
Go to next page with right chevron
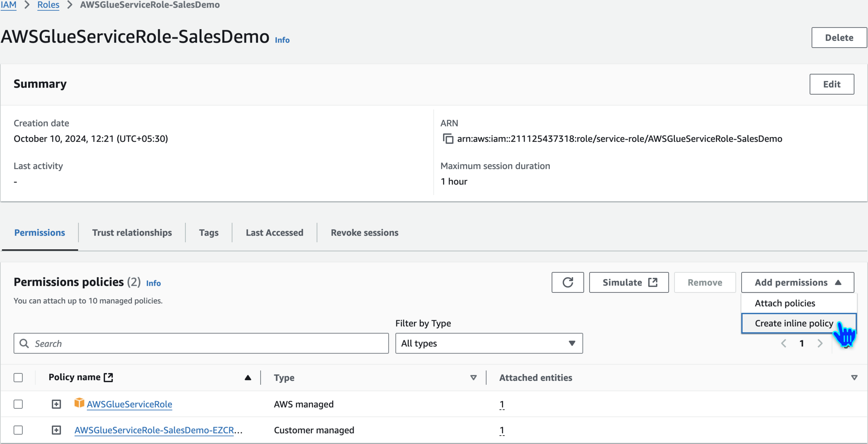pos(820,343)
